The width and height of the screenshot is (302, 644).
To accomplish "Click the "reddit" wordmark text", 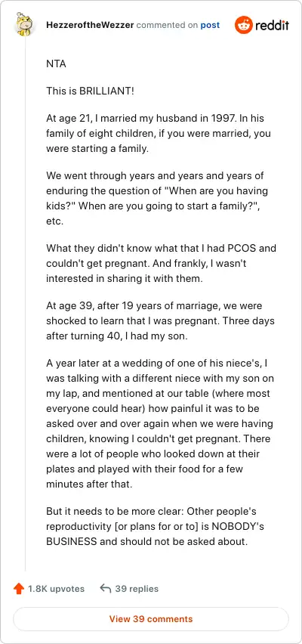I will (x=272, y=26).
